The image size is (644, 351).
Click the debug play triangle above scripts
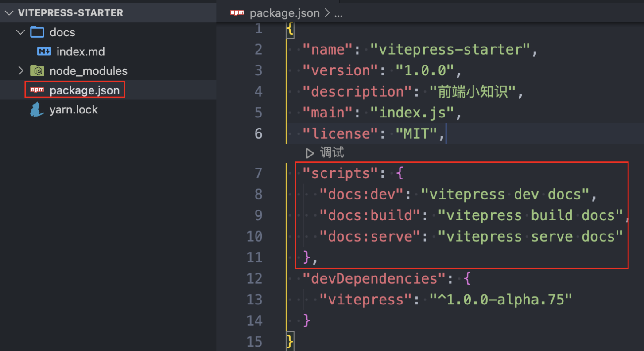click(x=310, y=153)
